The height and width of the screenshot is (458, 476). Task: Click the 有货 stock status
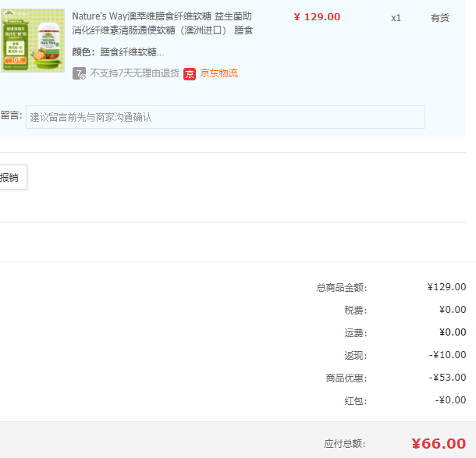(440, 17)
